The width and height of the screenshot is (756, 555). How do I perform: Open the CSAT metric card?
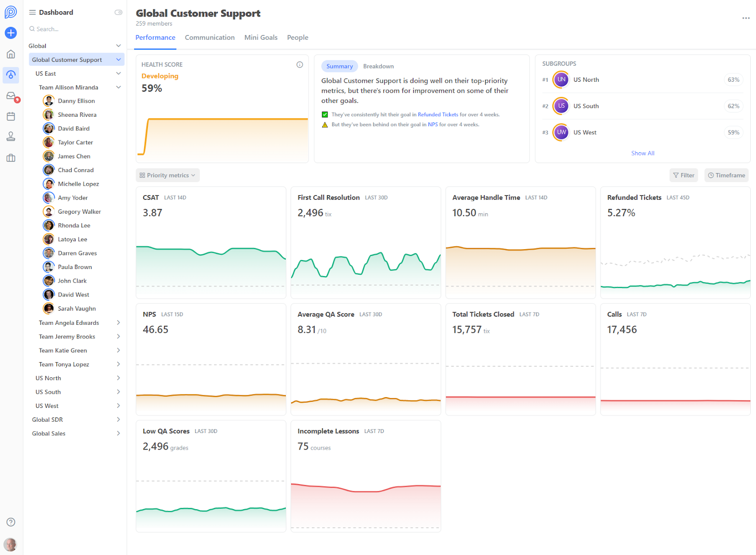pos(211,243)
